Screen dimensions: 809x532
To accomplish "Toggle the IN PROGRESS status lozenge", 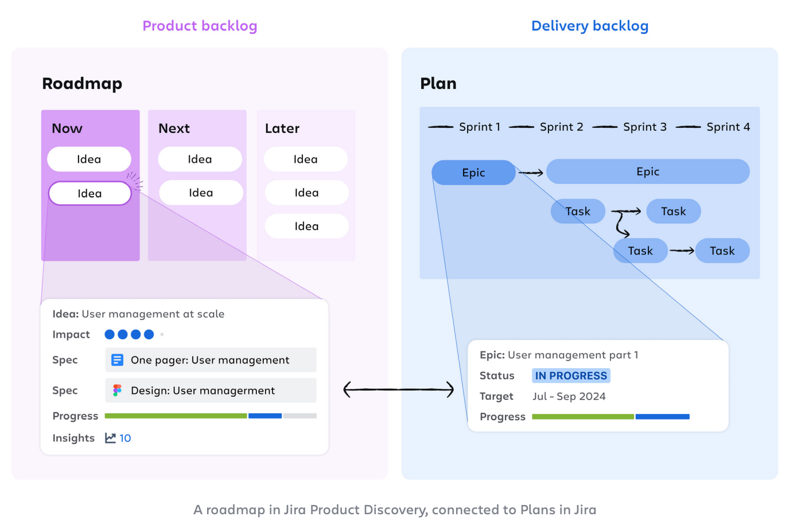I will [x=570, y=375].
